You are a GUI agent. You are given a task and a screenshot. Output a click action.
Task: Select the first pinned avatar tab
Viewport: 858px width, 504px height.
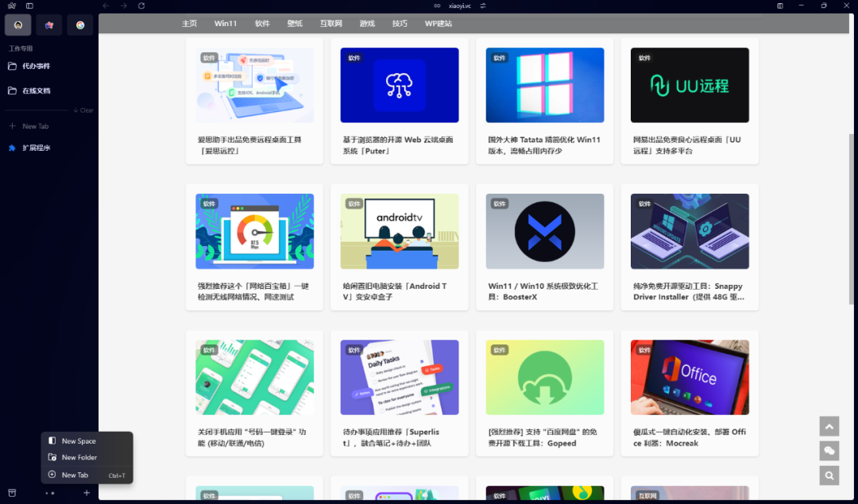[x=18, y=25]
